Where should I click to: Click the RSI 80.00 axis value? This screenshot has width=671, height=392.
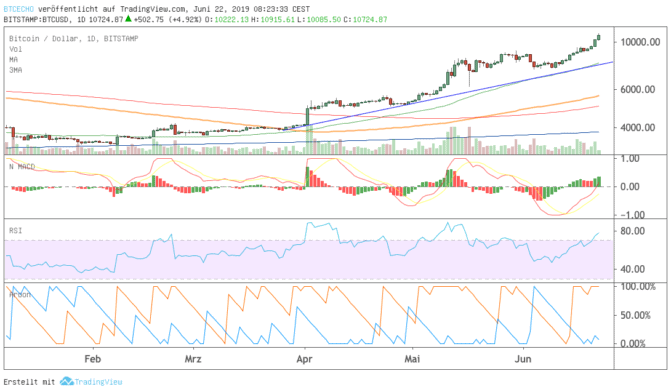[632, 231]
